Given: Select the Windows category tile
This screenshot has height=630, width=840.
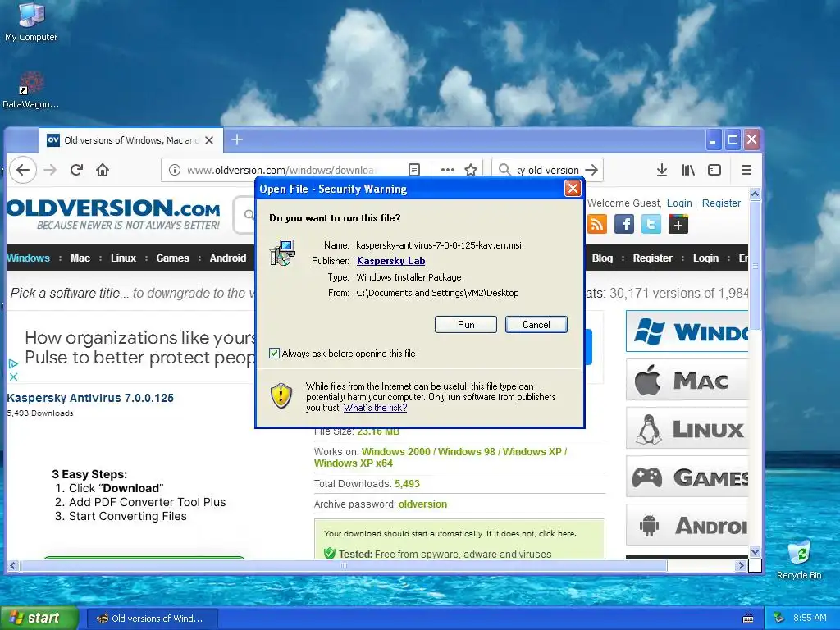Looking at the screenshot, I should pyautogui.click(x=687, y=331).
